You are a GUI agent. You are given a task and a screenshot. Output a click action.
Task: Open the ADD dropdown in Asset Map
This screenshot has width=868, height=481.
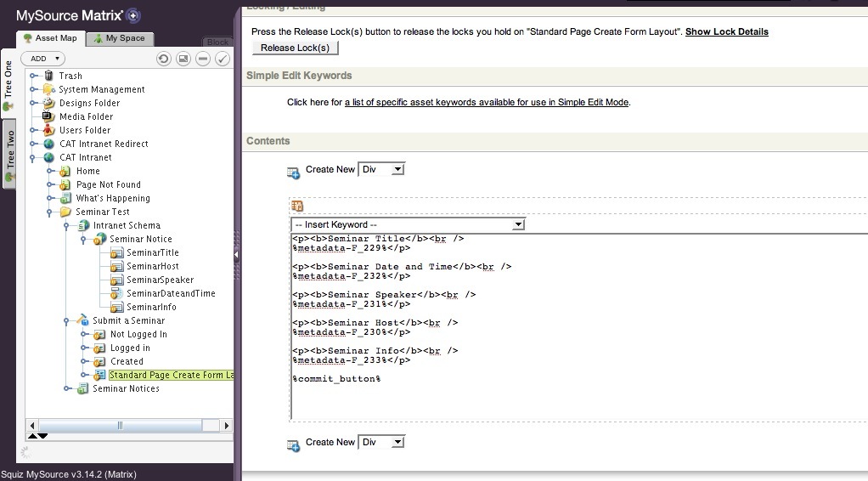(x=43, y=59)
